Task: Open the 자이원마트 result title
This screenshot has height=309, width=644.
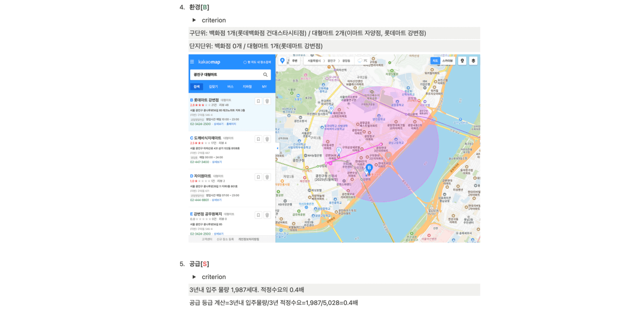Action: tap(202, 176)
